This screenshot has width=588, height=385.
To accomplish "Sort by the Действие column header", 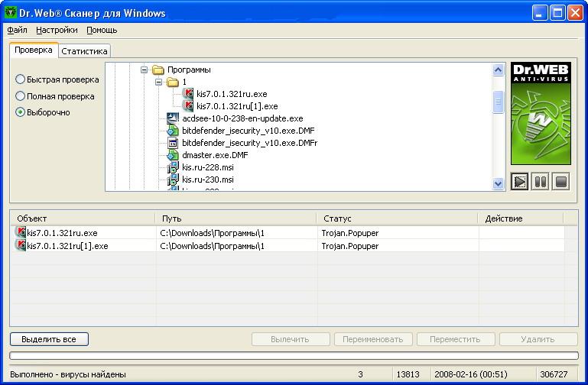I will [x=521, y=218].
